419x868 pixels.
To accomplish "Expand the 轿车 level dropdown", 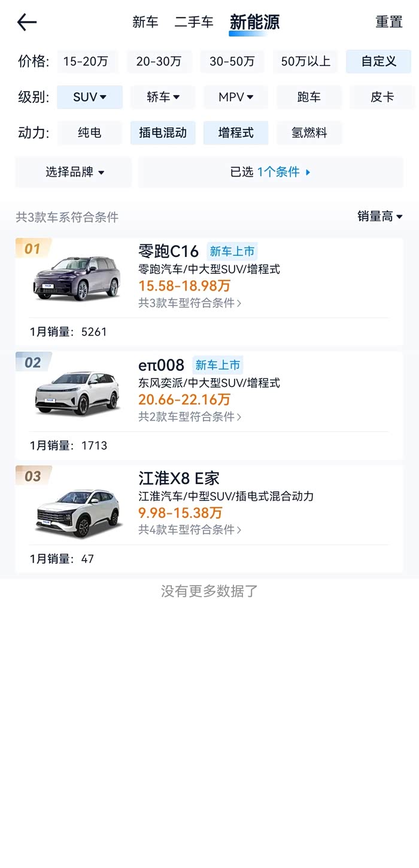I will click(x=163, y=97).
